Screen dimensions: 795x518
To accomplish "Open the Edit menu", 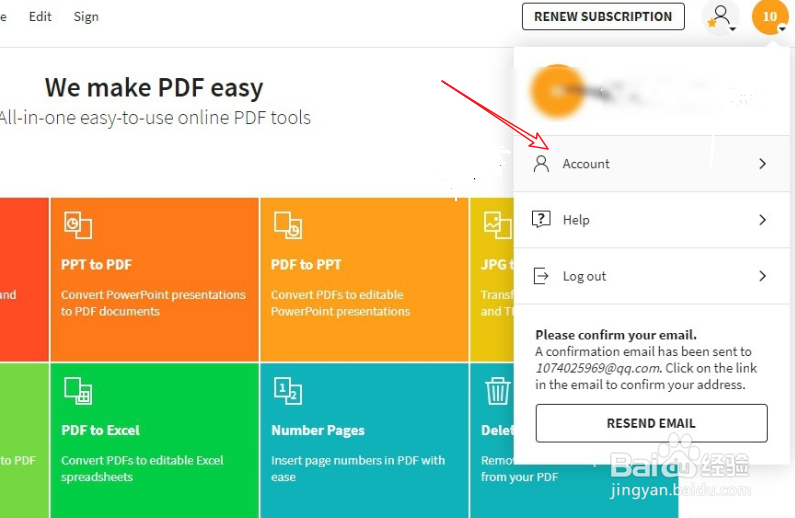I will click(40, 17).
